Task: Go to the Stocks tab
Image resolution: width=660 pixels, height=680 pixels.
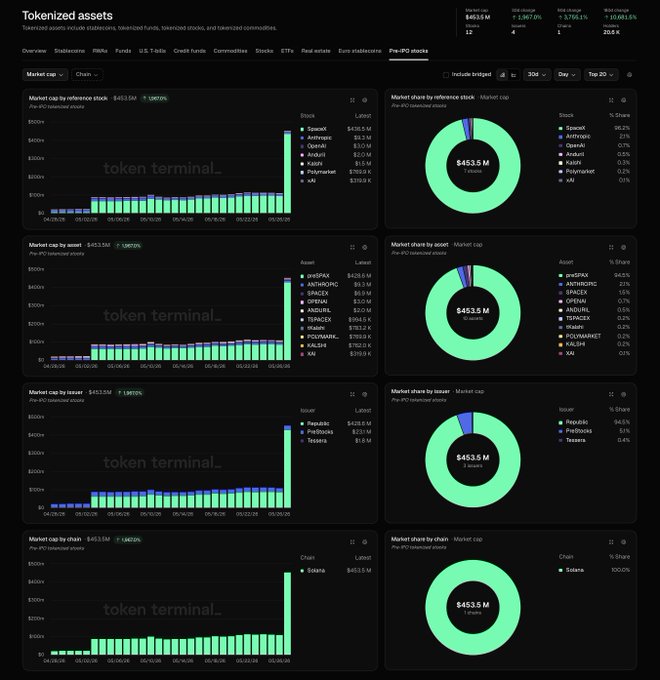Action: (264, 51)
